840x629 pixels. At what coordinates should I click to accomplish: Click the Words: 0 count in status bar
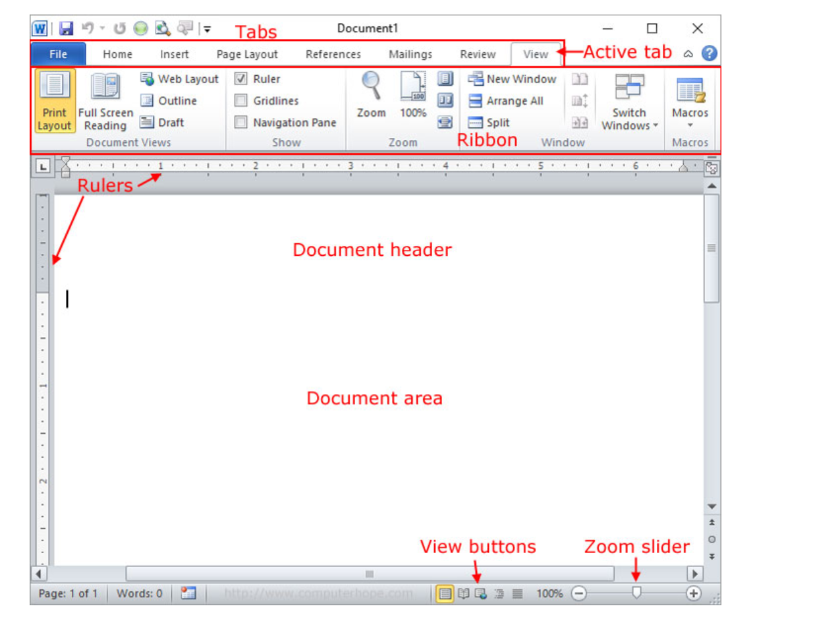[139, 593]
